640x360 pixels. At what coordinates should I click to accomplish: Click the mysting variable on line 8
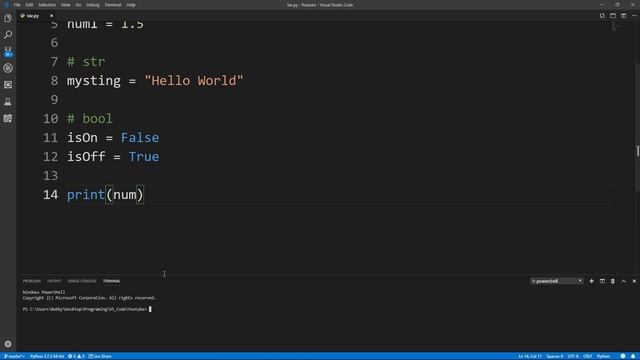pos(94,81)
